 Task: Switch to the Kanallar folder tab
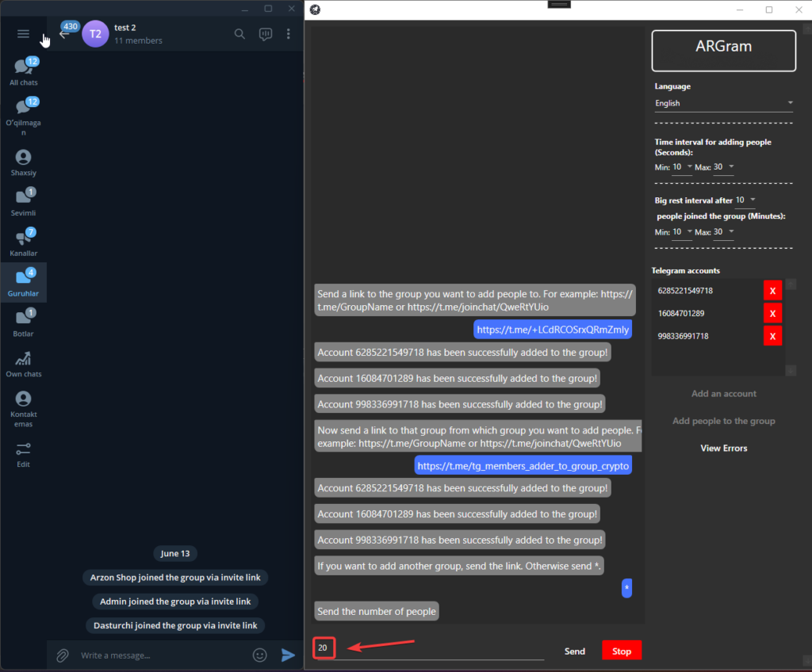click(23, 242)
